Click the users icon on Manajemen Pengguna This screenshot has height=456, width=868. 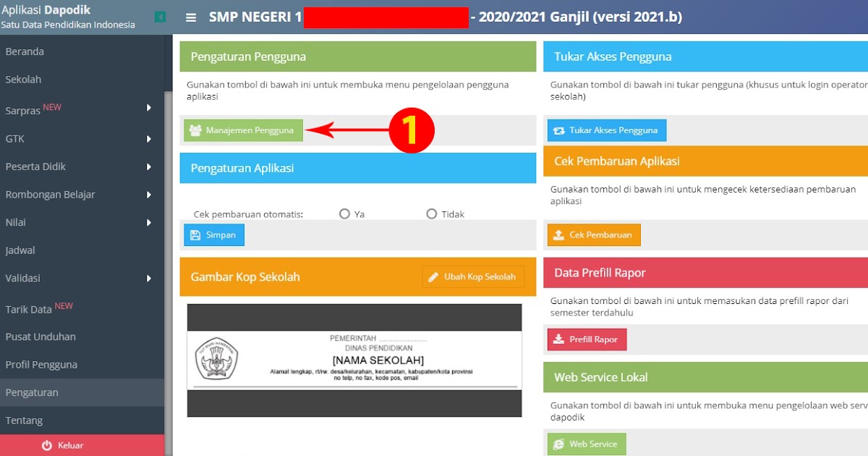click(195, 130)
